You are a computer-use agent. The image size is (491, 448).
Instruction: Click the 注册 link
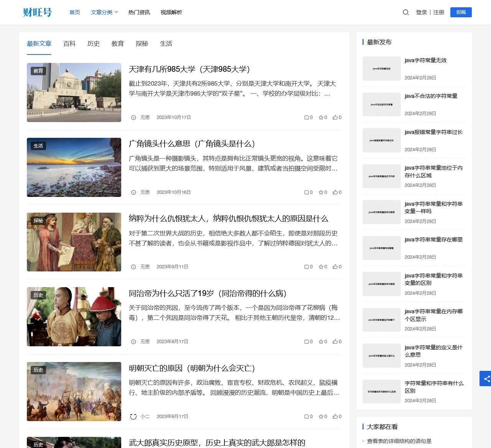click(x=438, y=12)
